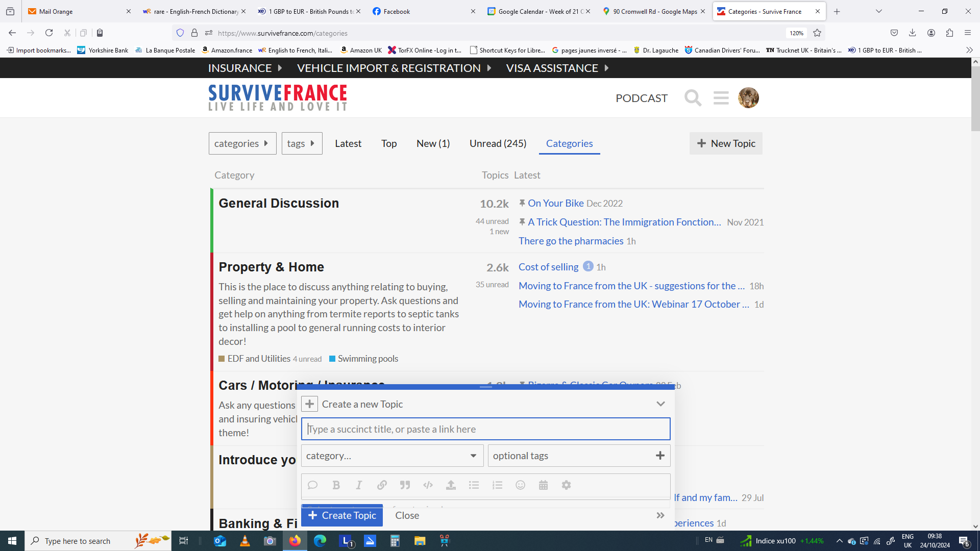
Task: Open Firefox application menu
Action: click(968, 33)
